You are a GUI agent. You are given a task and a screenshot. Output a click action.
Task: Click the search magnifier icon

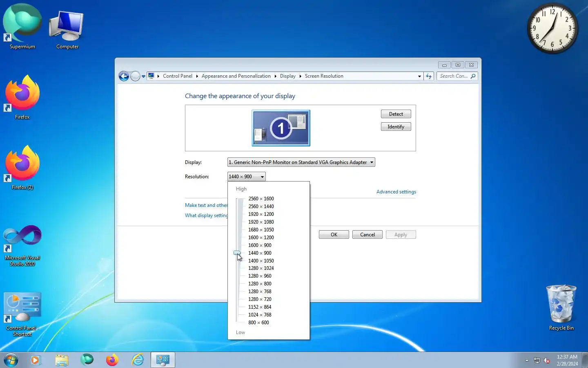point(473,76)
